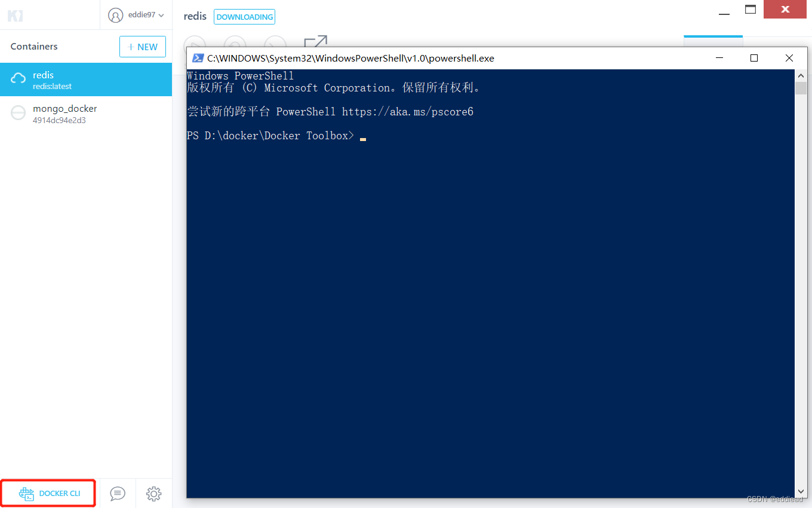812x508 pixels.
Task: Maximize the PowerShell window
Action: [x=754, y=58]
